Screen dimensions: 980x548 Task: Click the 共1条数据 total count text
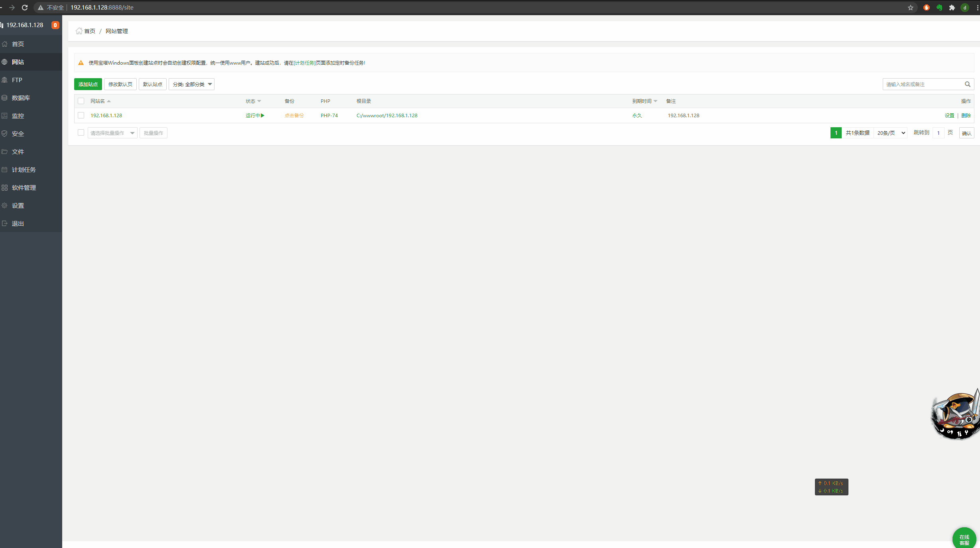point(858,133)
